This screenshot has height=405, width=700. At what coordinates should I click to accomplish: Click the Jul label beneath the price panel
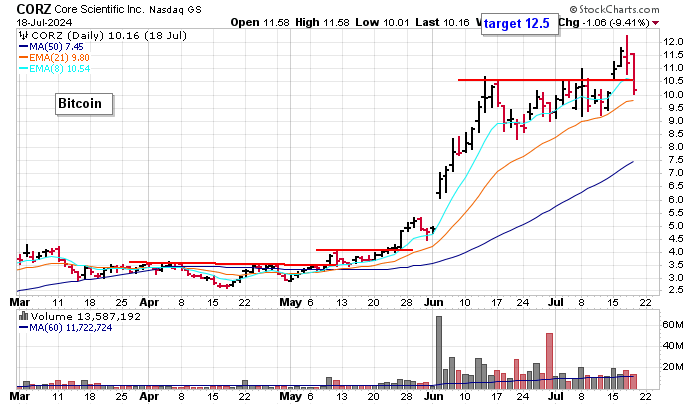pyautogui.click(x=556, y=302)
